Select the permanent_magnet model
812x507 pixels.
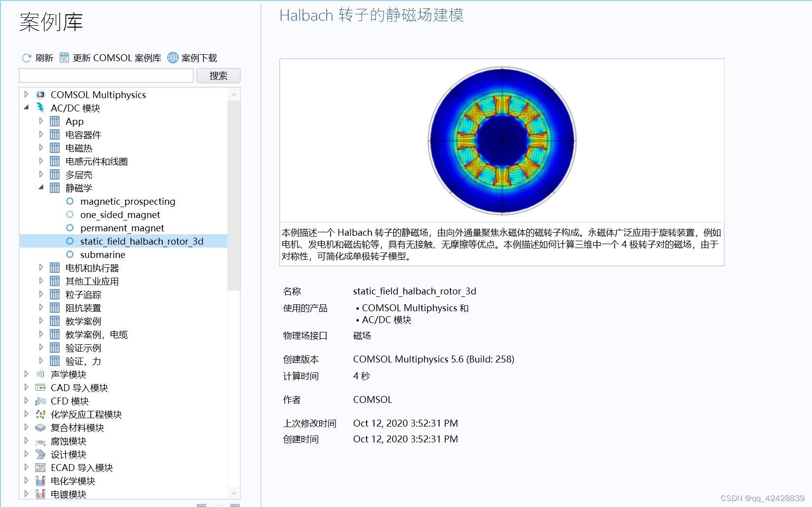click(x=122, y=228)
